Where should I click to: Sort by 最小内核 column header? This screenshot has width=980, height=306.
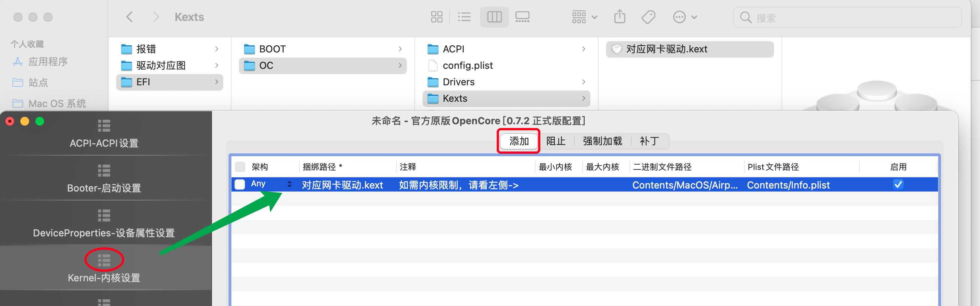[555, 167]
